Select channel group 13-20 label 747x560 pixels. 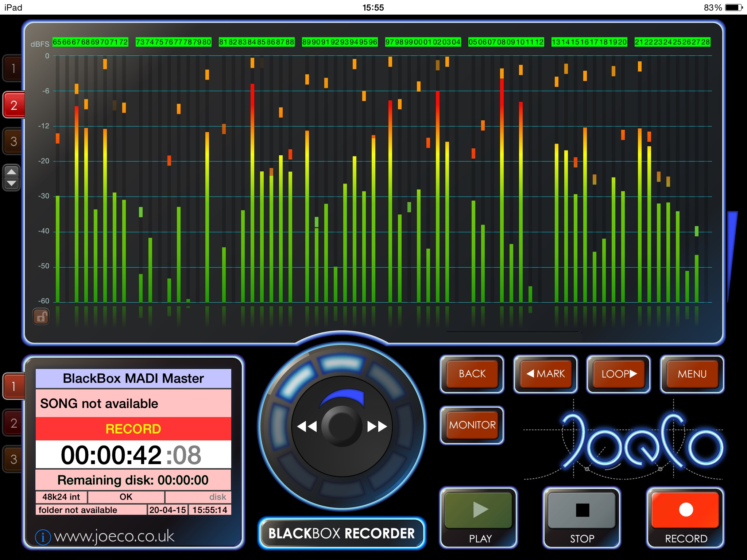pyautogui.click(x=589, y=42)
